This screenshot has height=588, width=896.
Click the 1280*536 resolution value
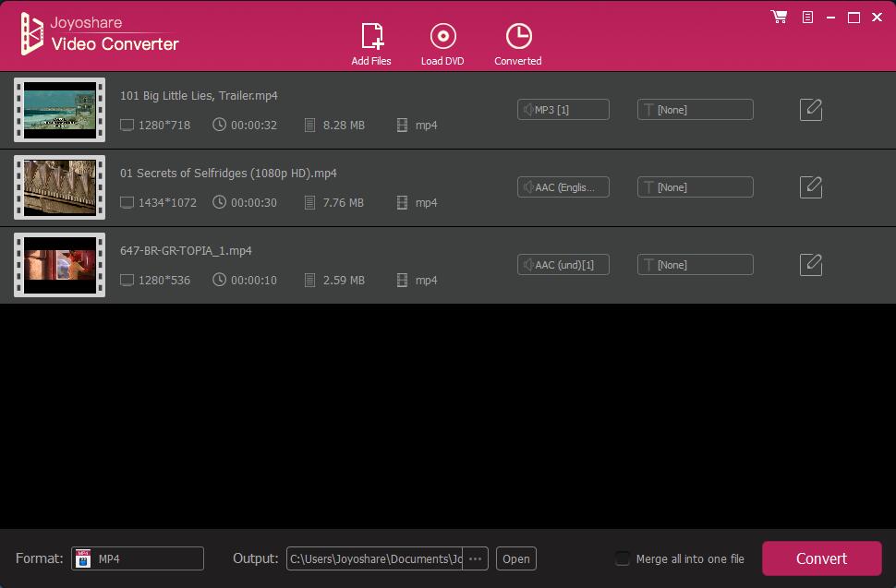coord(164,281)
